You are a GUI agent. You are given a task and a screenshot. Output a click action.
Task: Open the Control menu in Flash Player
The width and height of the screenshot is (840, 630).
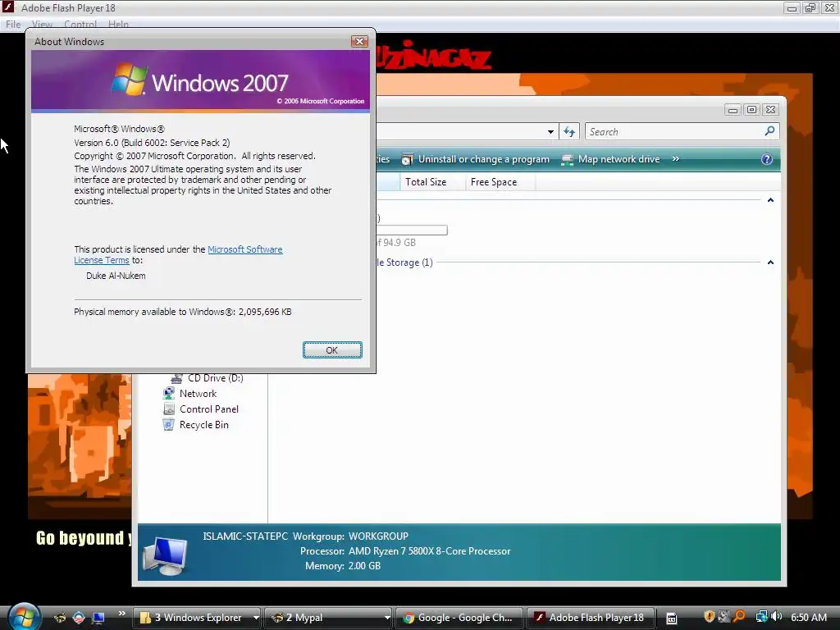(x=80, y=24)
